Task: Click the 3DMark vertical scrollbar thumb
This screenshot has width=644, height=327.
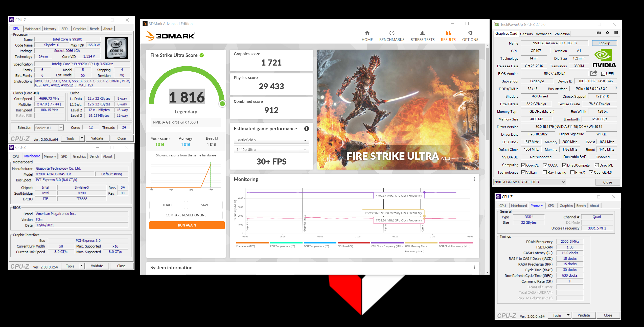Action: tap(487, 94)
